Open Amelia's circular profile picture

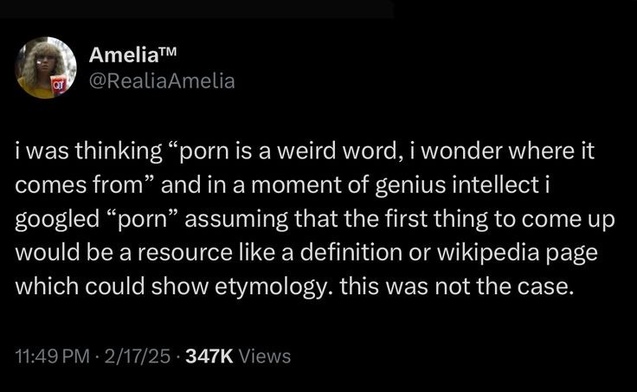point(46,67)
